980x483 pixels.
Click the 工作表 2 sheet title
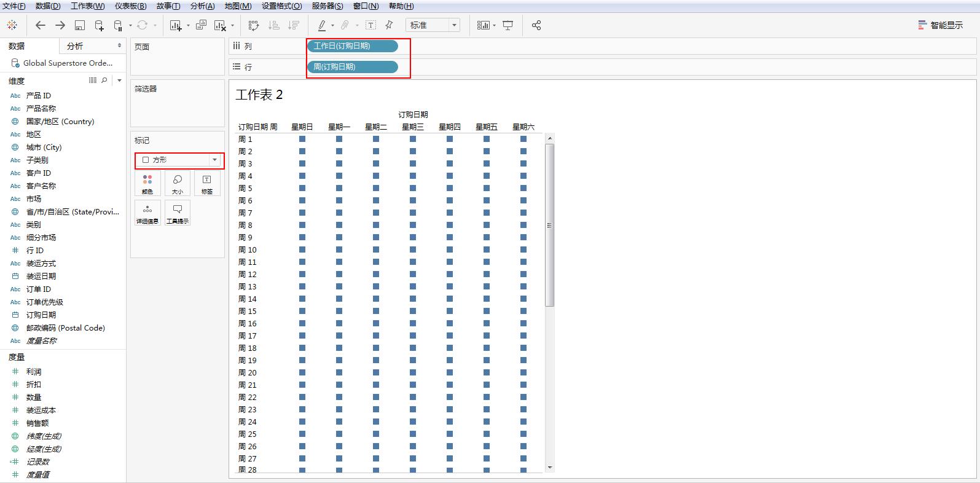point(259,95)
